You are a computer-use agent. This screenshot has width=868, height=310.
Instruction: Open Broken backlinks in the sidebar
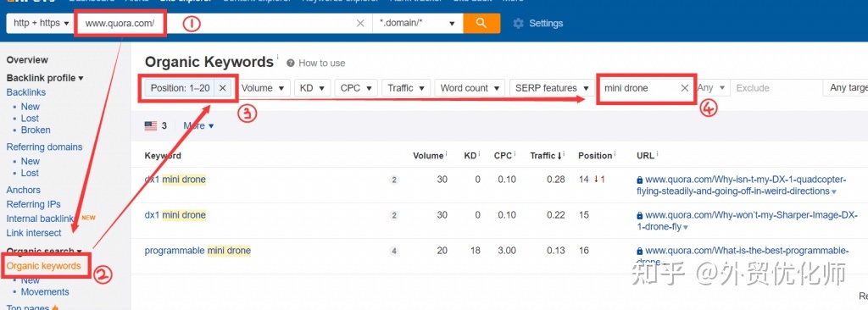point(36,130)
